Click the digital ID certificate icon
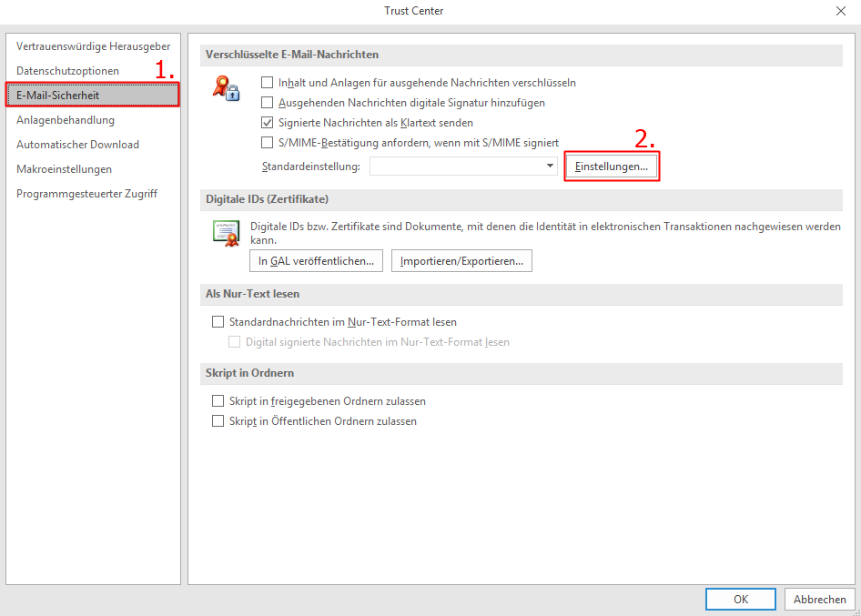861x616 pixels. coord(225,233)
